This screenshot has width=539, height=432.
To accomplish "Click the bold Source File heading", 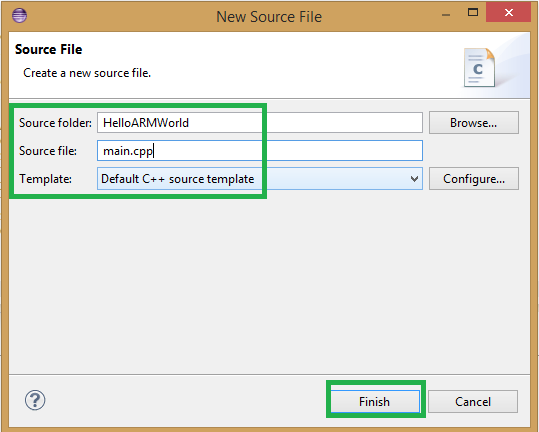I will point(48,49).
